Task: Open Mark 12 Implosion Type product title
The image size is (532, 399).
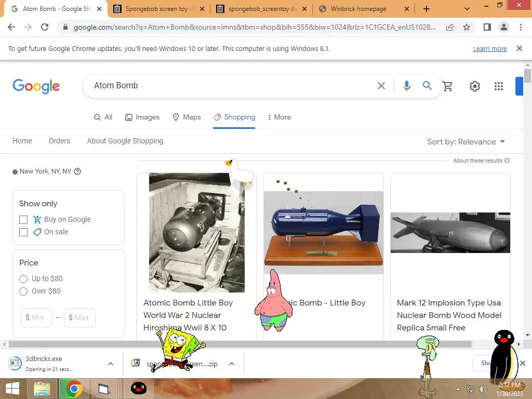Action: click(449, 315)
